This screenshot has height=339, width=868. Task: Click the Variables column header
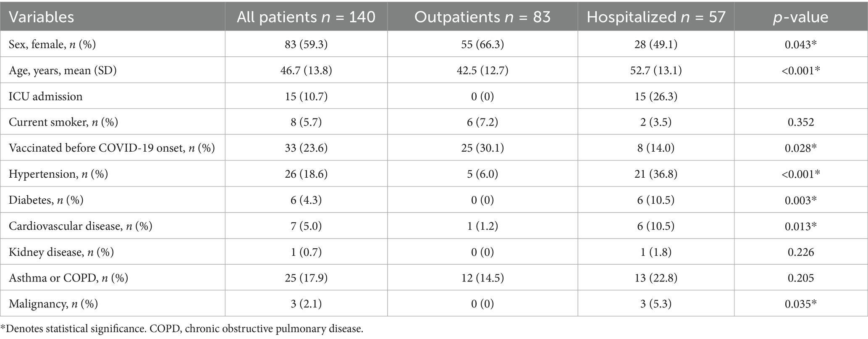(41, 17)
